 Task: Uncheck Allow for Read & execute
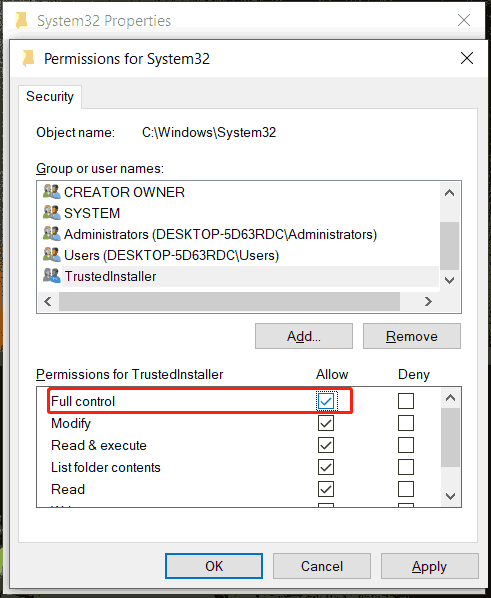(326, 445)
